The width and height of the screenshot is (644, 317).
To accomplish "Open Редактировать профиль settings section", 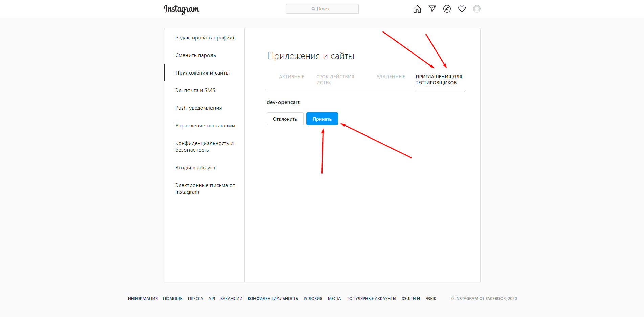I will (x=205, y=38).
